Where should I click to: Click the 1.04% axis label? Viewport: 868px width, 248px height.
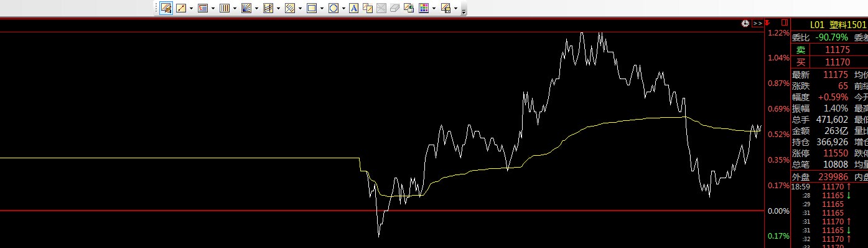778,58
